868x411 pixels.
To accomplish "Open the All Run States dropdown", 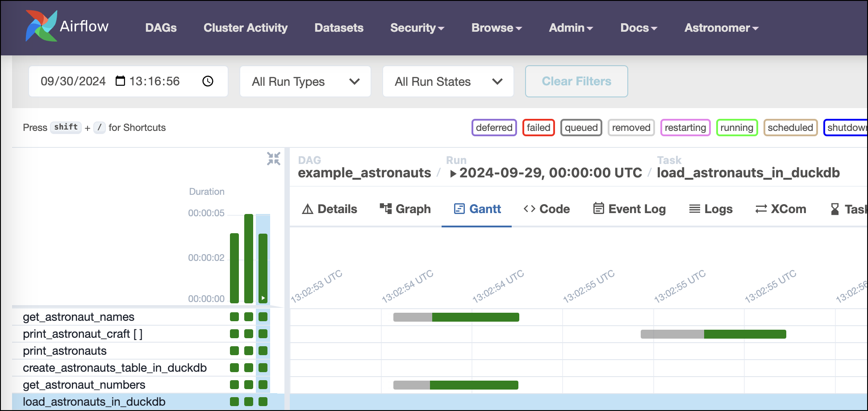I will (448, 81).
